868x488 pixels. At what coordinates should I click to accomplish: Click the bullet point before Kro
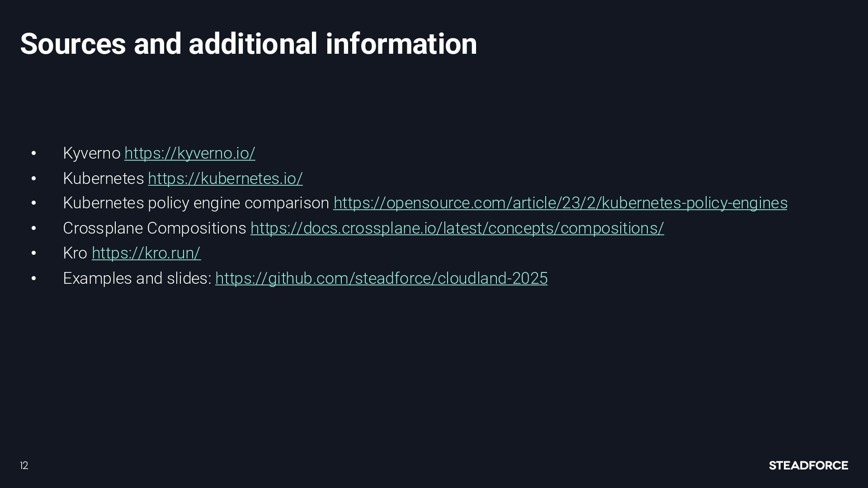34,253
